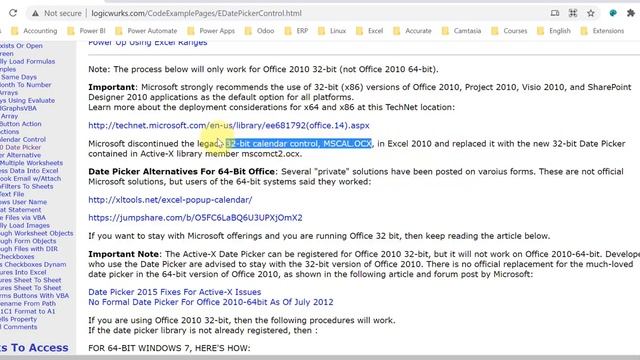Reload the page with the refresh icon
The height and width of the screenshot is (360, 640).
pyautogui.click(x=13, y=13)
